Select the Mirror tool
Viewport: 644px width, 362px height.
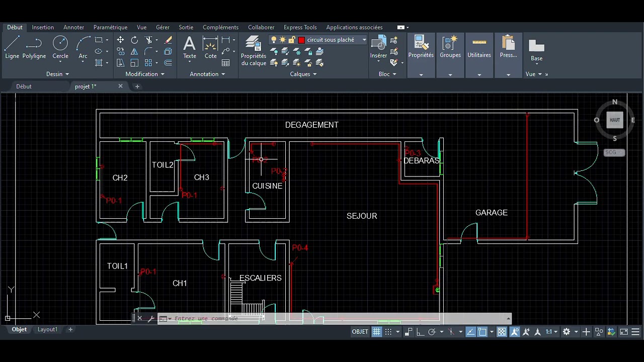click(x=134, y=51)
